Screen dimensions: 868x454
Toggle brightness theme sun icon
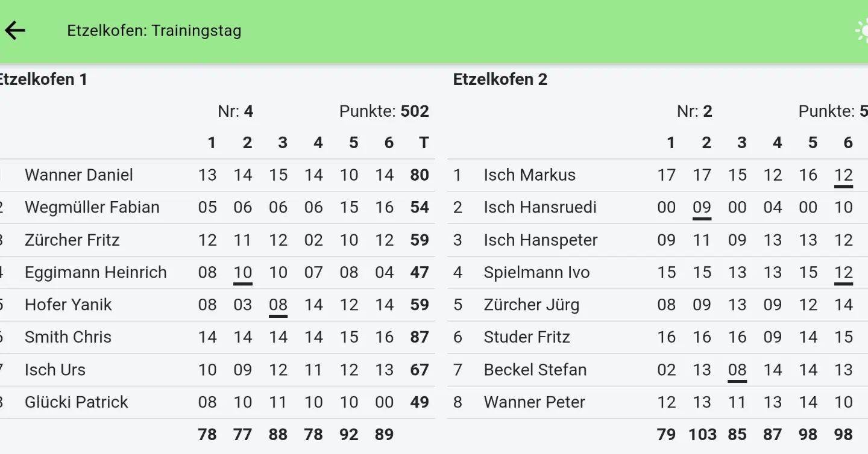(863, 31)
